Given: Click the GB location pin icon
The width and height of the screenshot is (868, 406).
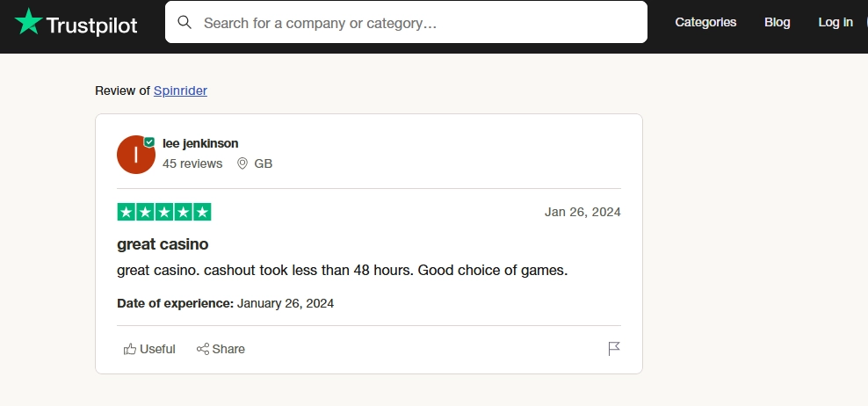Looking at the screenshot, I should point(242,163).
